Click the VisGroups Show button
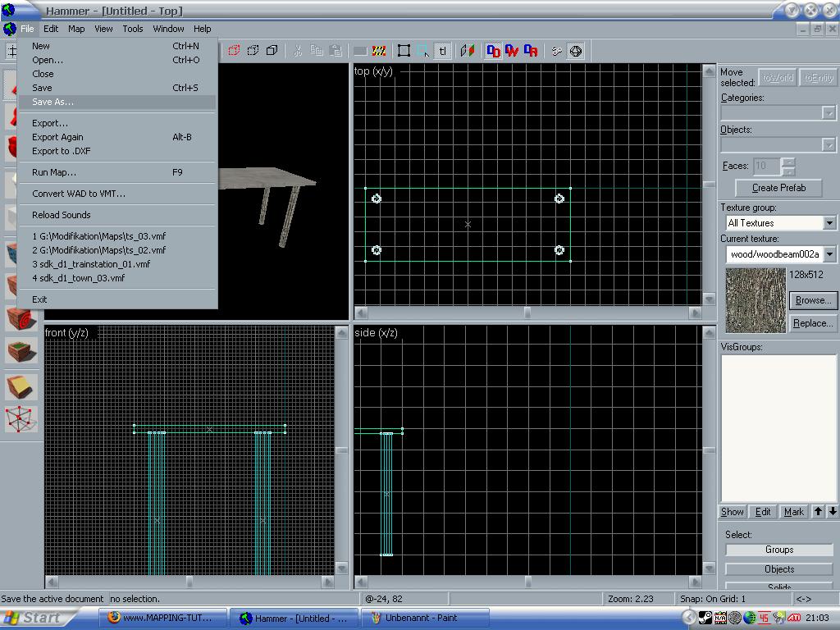The height and width of the screenshot is (630, 840). 732,512
